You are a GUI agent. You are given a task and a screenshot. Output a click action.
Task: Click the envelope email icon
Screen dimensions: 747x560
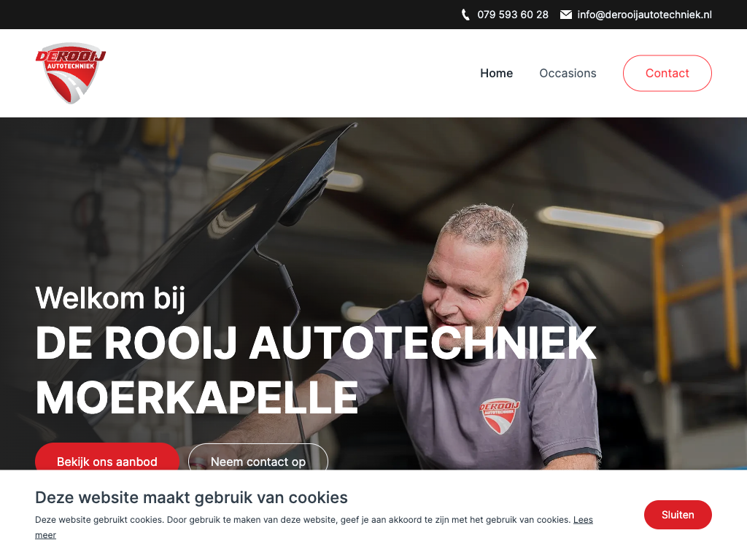(x=566, y=15)
